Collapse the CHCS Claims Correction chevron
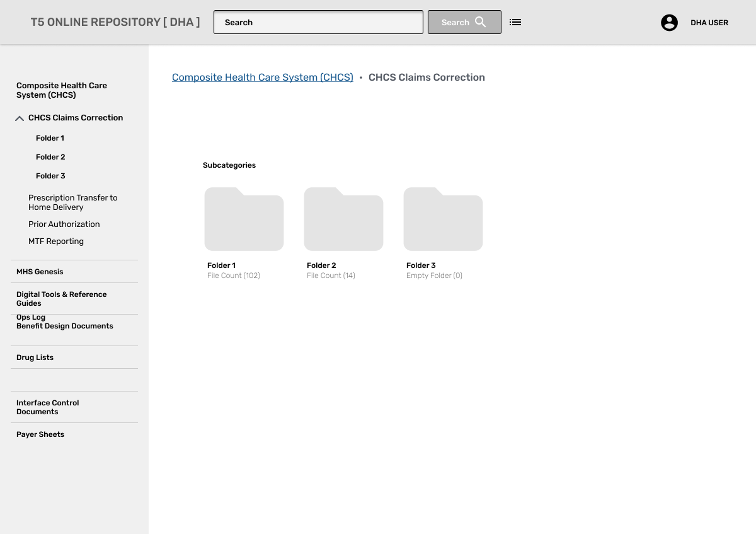Image resolution: width=756 pixels, height=534 pixels. (20, 119)
